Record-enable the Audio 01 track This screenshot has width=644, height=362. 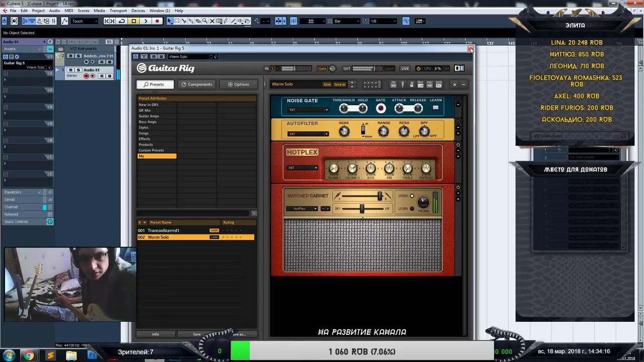pos(86,76)
